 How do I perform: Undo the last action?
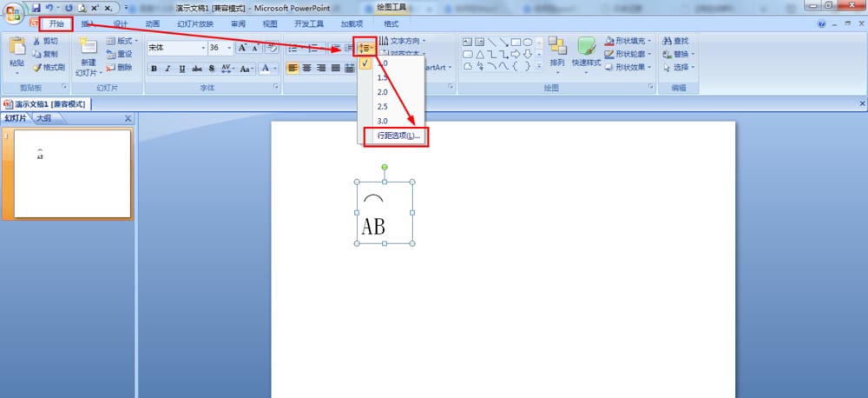click(x=49, y=8)
